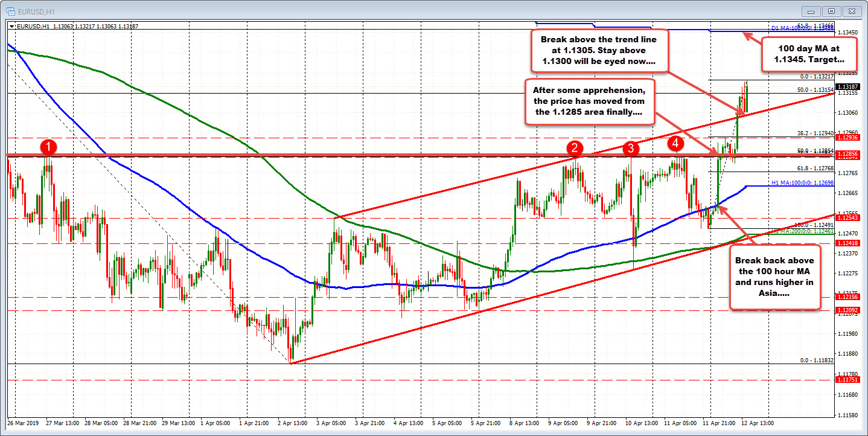Select the Fibonacci label 0.0 - 1.13217
Viewport: 868px width, 436px height.
tap(817, 77)
